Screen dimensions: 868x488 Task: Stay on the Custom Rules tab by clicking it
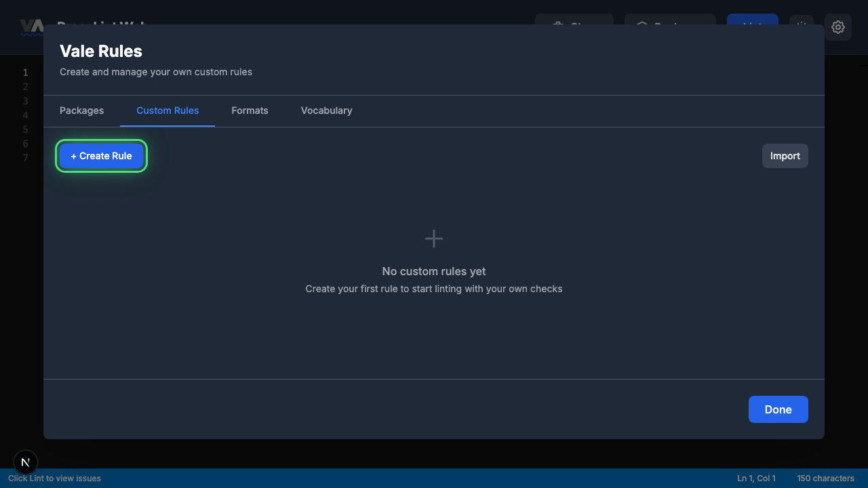pyautogui.click(x=167, y=110)
